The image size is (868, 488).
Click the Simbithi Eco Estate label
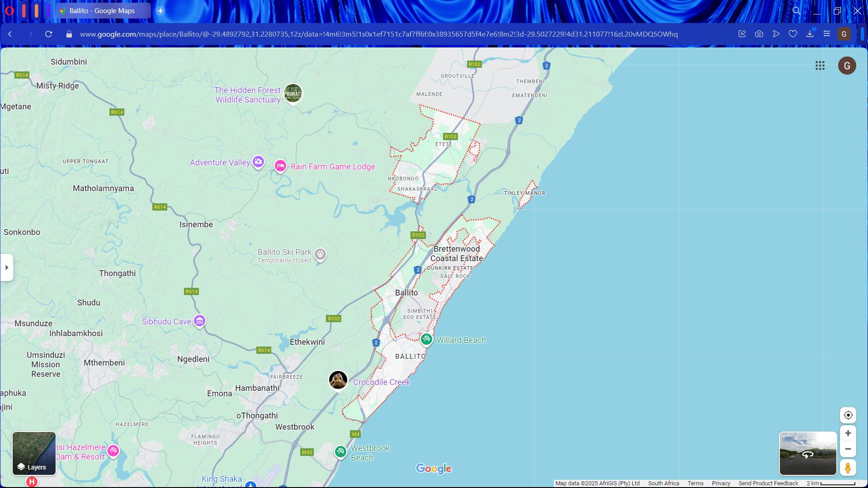[x=420, y=314]
